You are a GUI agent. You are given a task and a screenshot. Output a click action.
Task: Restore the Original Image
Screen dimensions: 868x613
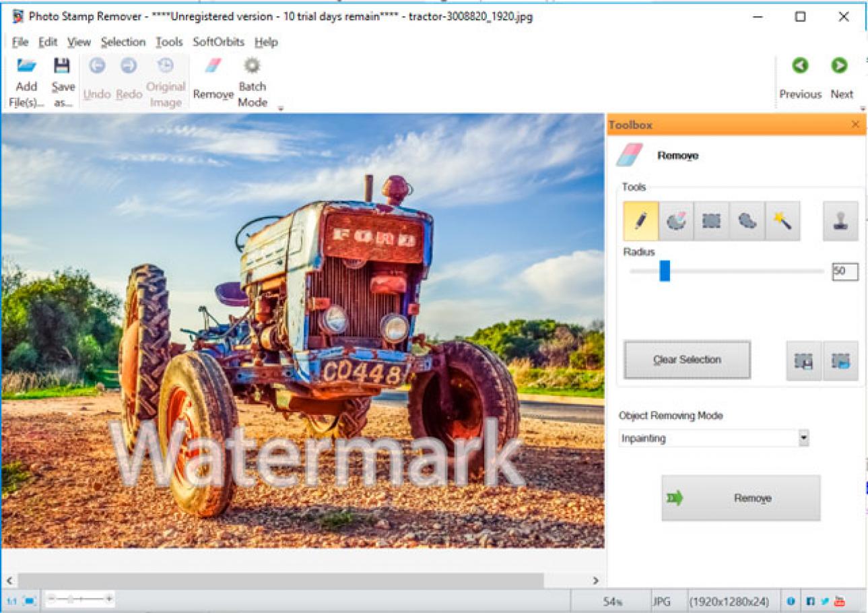[x=165, y=77]
